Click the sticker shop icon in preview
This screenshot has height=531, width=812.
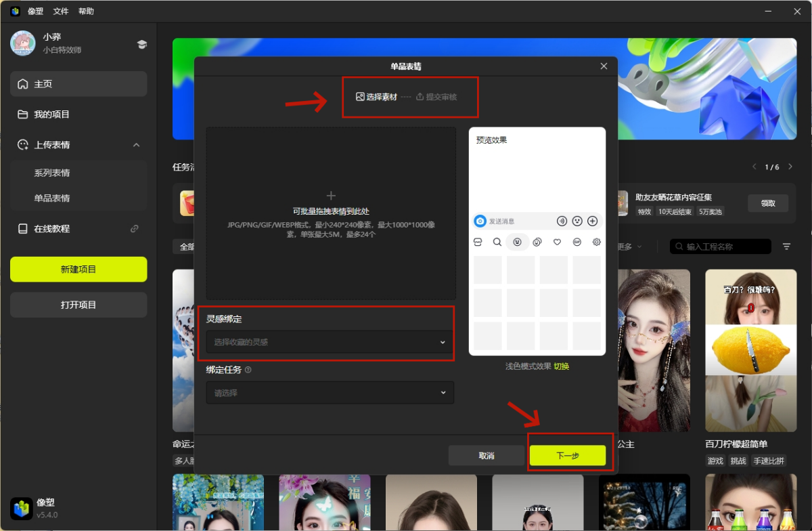[x=477, y=242]
